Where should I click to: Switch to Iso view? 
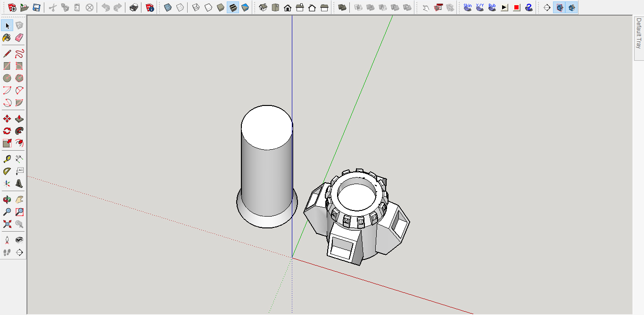[263, 8]
